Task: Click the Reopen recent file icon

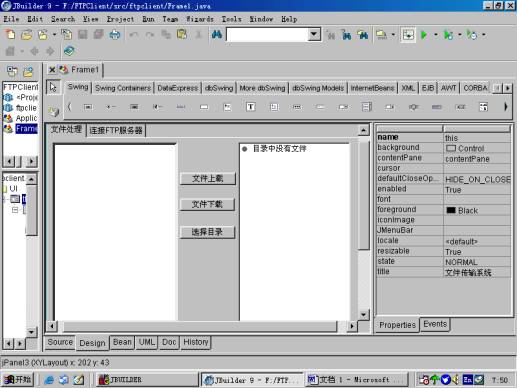Action: point(43,34)
